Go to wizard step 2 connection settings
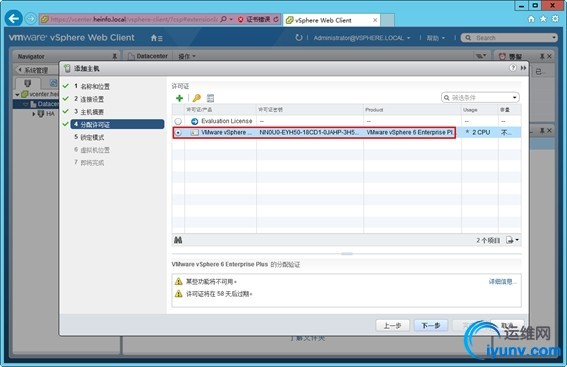Screen dimensions: 567x367 tap(89, 99)
